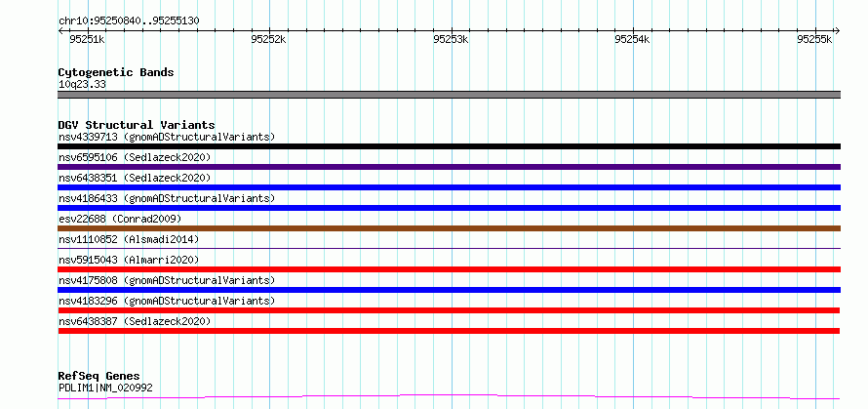Screen dimensions: 868x409
Task: Click the 95252k ruler tick label
Action: 268,39
